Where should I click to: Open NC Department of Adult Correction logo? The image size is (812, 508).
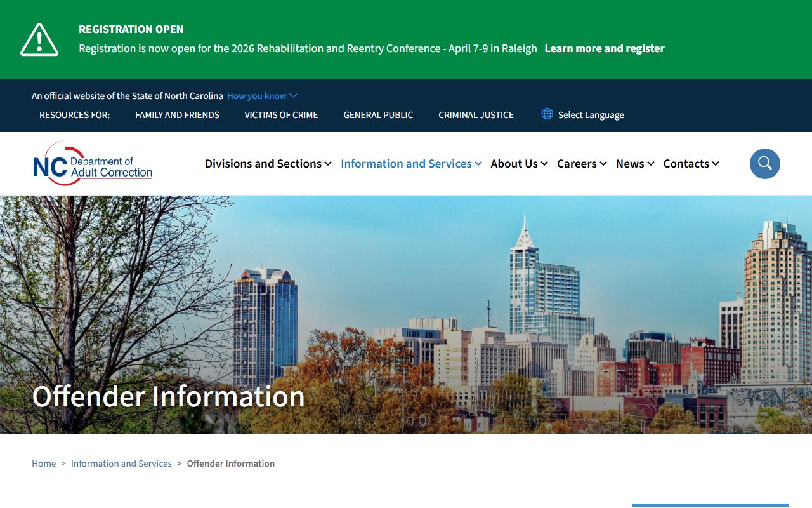click(x=93, y=164)
